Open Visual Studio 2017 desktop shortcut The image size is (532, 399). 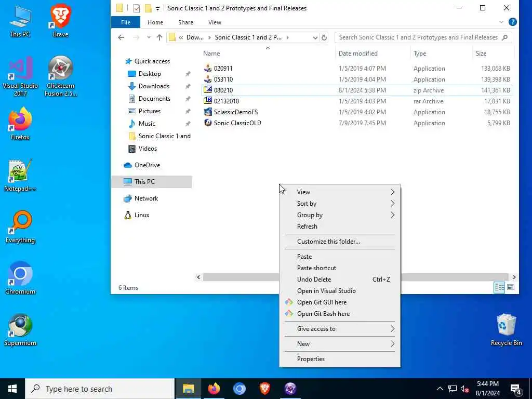(20, 76)
